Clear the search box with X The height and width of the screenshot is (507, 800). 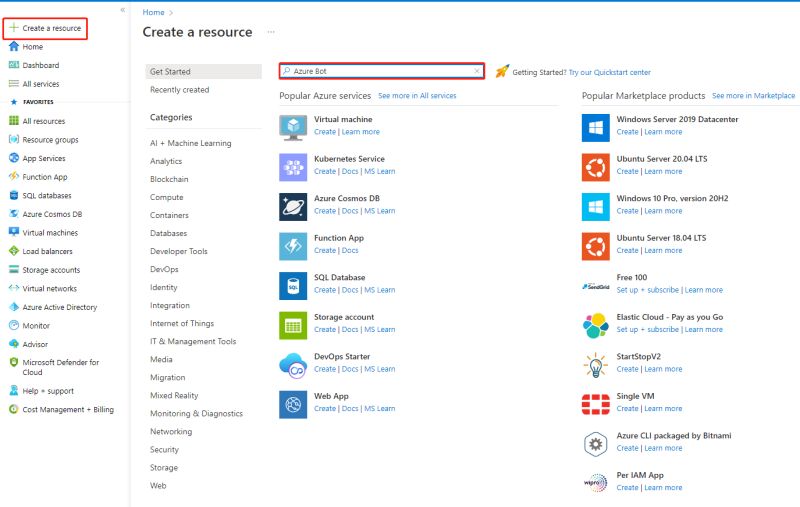click(477, 71)
